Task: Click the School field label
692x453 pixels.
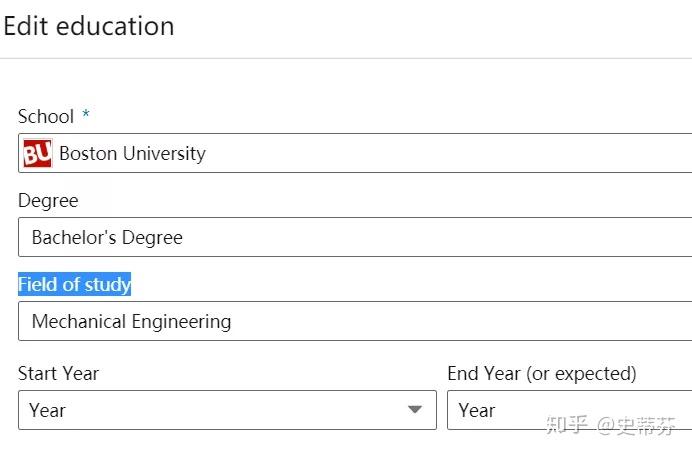Action: point(46,117)
